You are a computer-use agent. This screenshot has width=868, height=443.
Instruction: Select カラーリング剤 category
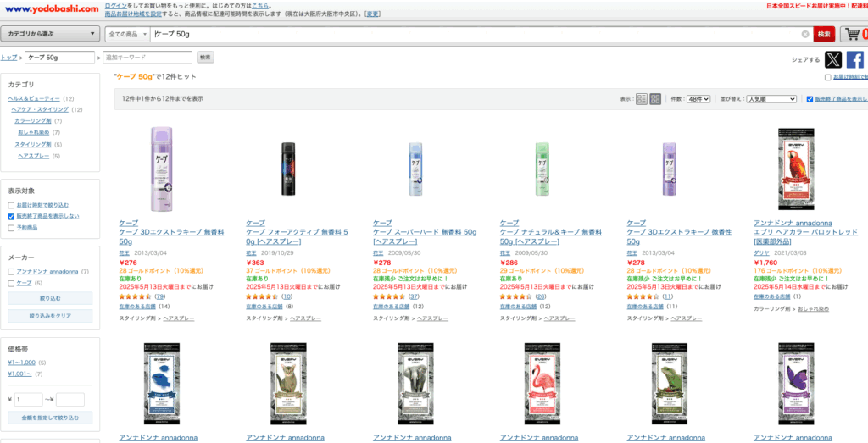pos(33,120)
